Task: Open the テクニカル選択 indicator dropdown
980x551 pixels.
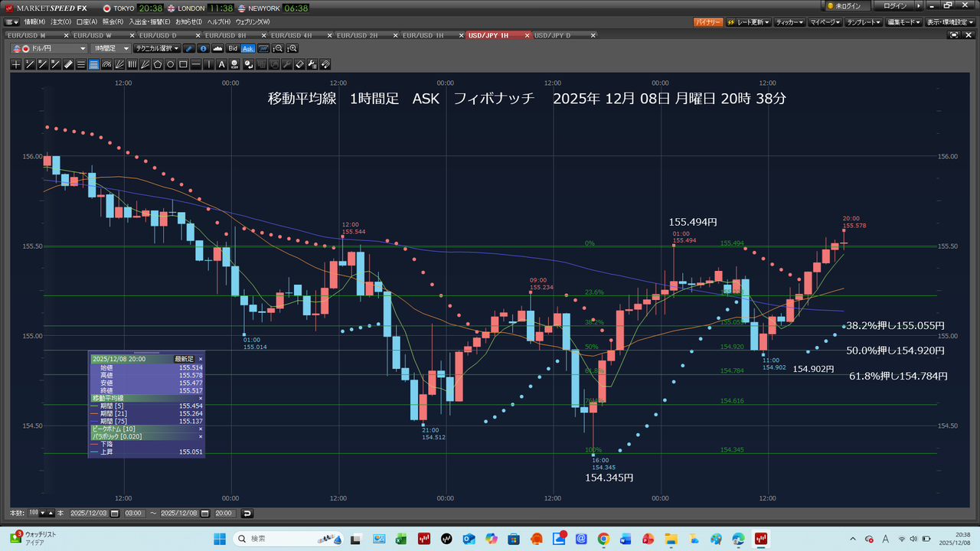Action: click(x=157, y=48)
